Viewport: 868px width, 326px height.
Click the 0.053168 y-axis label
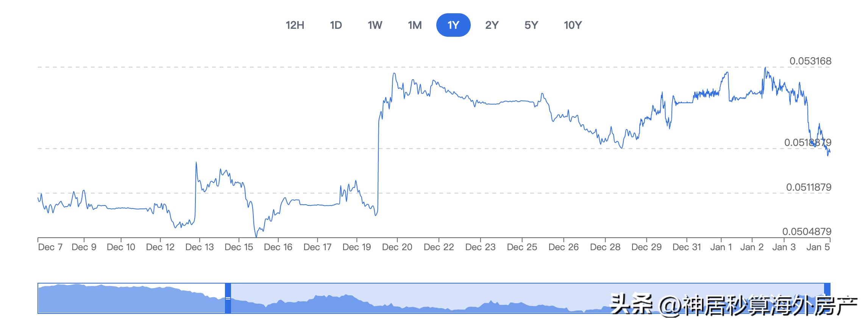click(810, 61)
